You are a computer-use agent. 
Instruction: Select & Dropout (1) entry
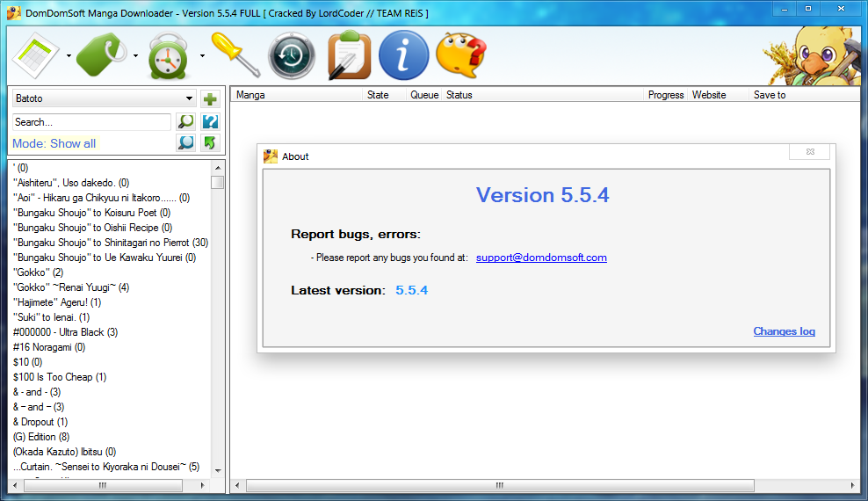(x=40, y=422)
